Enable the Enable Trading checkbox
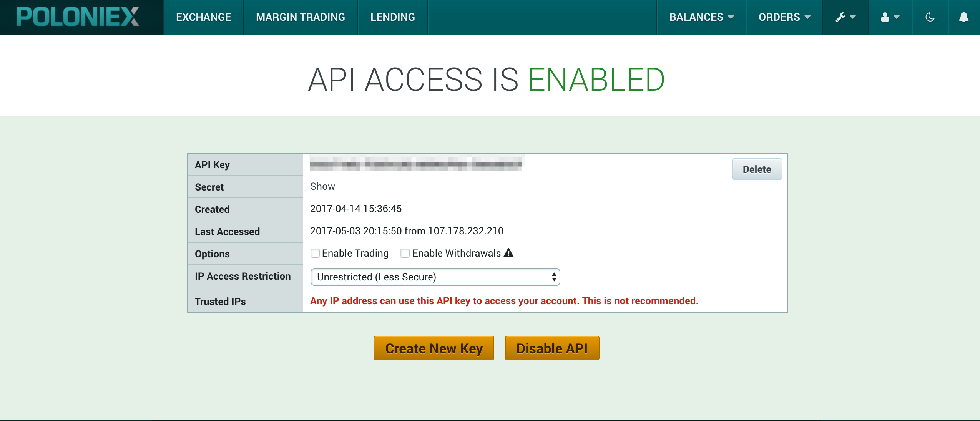 (x=315, y=253)
